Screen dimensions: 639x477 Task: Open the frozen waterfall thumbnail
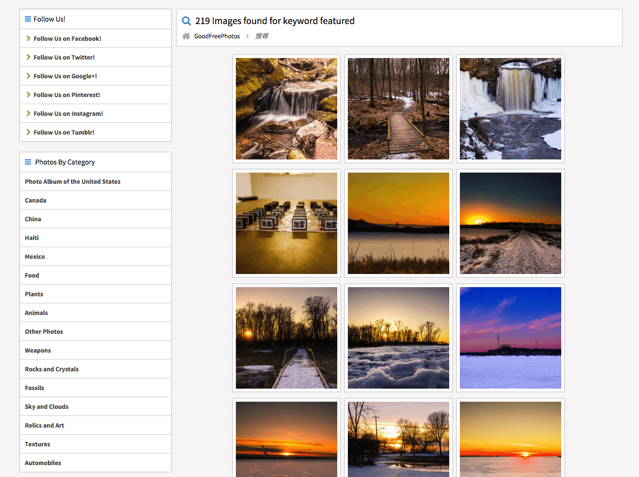(510, 108)
